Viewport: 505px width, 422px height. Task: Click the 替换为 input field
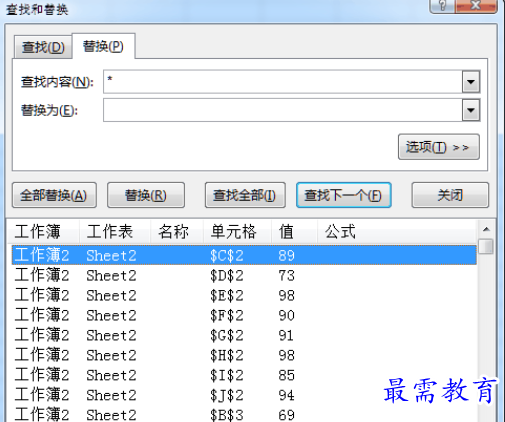tap(283, 110)
